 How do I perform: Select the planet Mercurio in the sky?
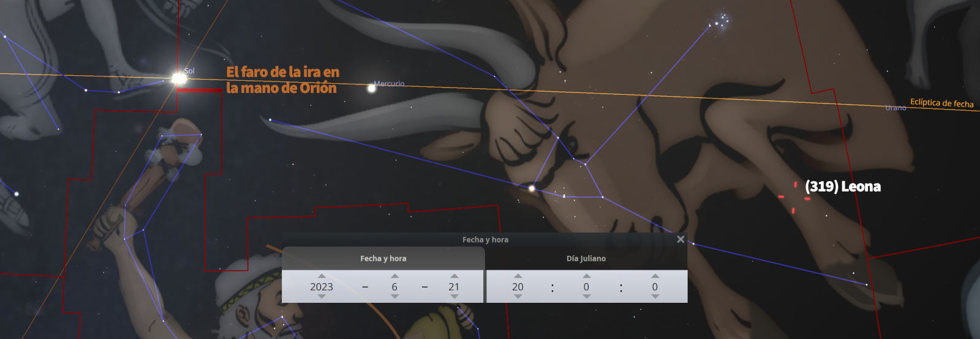tap(371, 88)
